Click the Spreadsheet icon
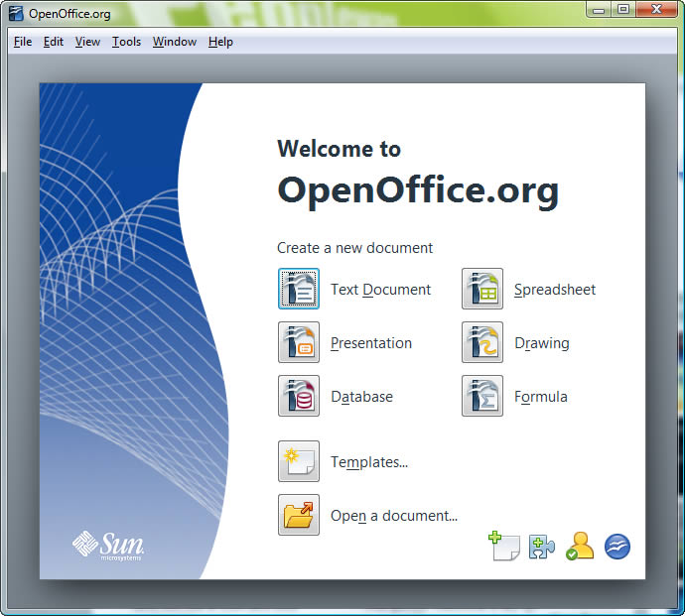Screen dimensions: 685x616 point(482,289)
